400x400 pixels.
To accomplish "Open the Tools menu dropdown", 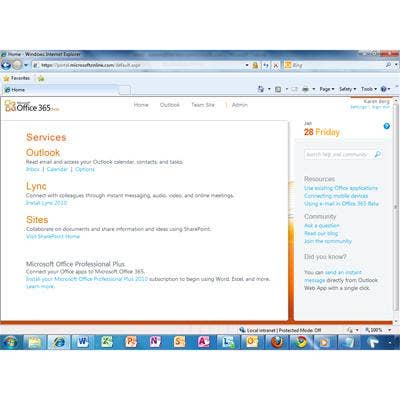I will click(x=369, y=89).
